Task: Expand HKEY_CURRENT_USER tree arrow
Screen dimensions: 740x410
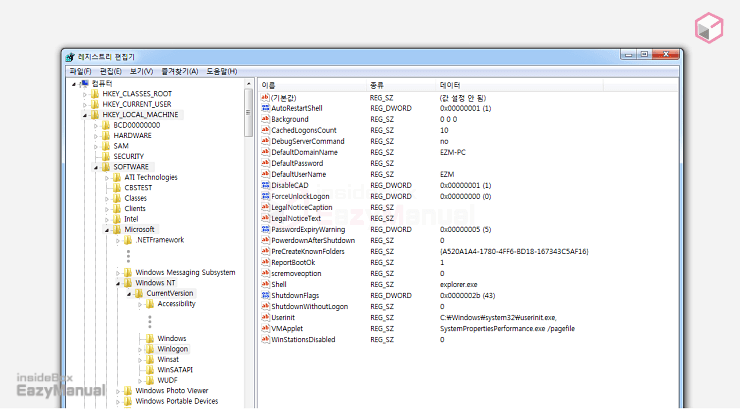Action: point(85,105)
